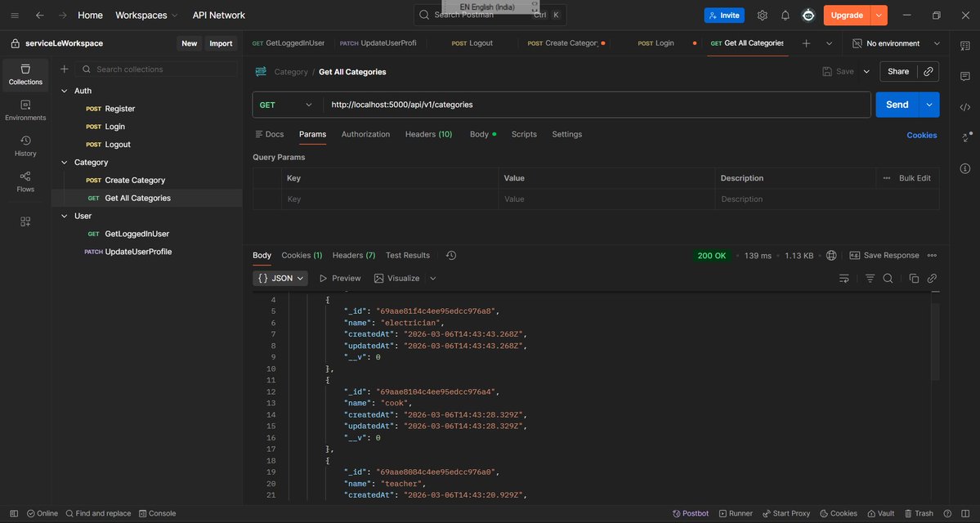This screenshot has height=523, width=980.
Task: Click the Send button
Action: 897,105
